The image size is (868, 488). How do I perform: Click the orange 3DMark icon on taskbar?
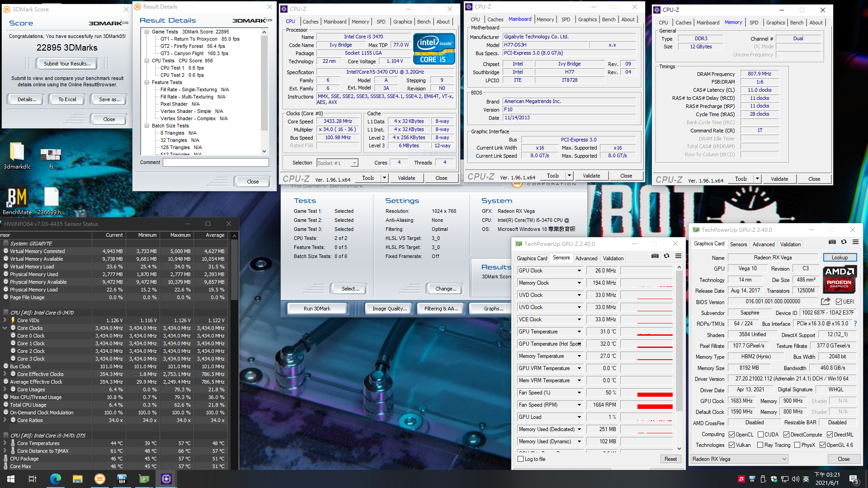[100, 479]
